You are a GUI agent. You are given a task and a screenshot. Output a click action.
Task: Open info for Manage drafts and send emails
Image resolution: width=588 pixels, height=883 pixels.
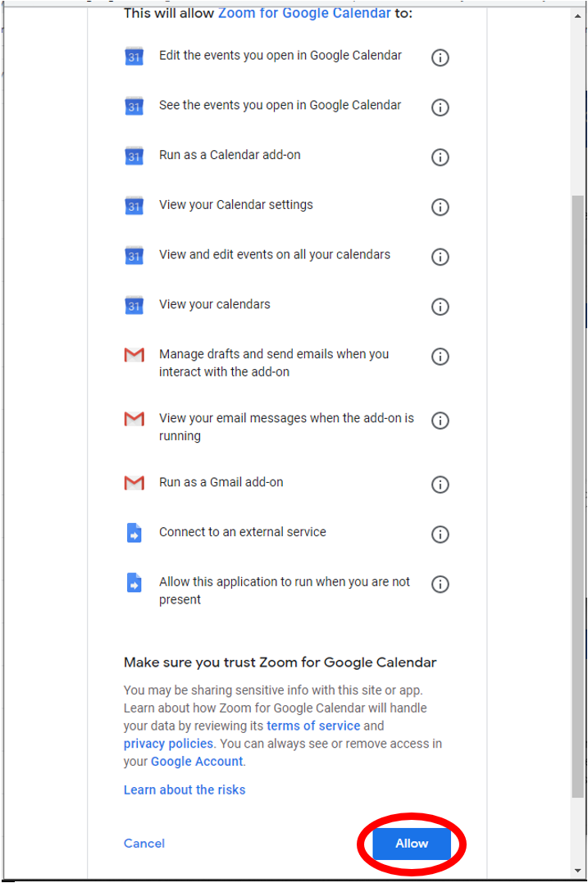click(x=440, y=357)
